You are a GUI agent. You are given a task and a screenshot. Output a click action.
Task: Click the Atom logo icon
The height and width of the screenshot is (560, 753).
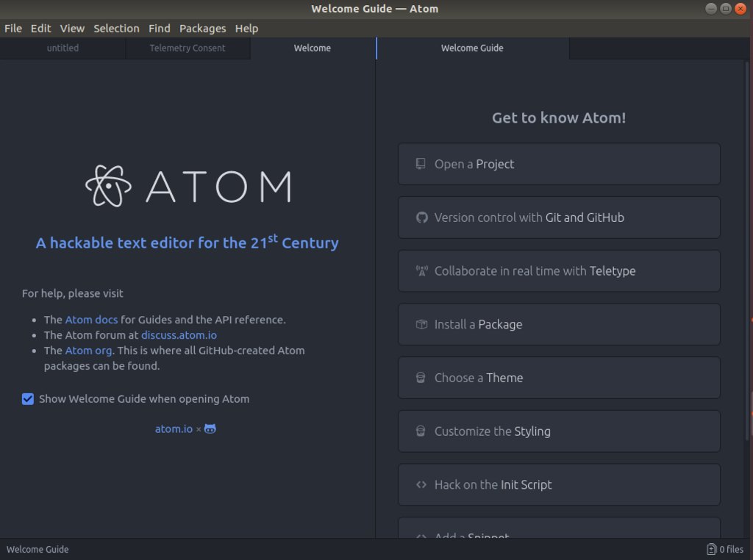(x=108, y=185)
